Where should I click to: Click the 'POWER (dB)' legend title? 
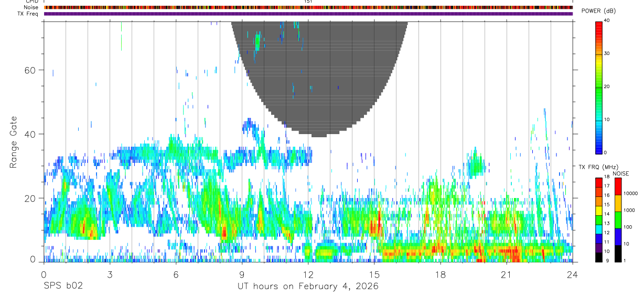pyautogui.click(x=599, y=11)
